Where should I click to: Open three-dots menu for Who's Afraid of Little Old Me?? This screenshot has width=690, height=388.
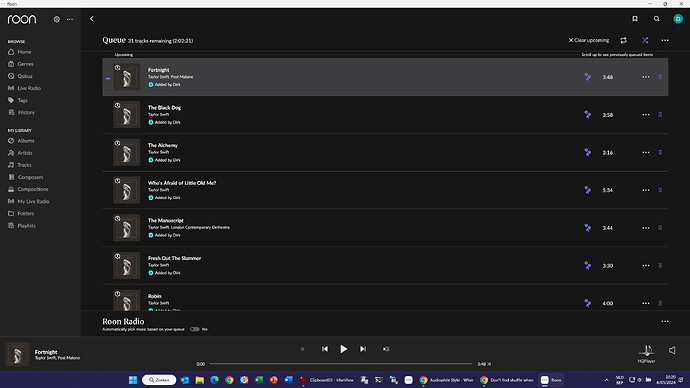click(646, 190)
